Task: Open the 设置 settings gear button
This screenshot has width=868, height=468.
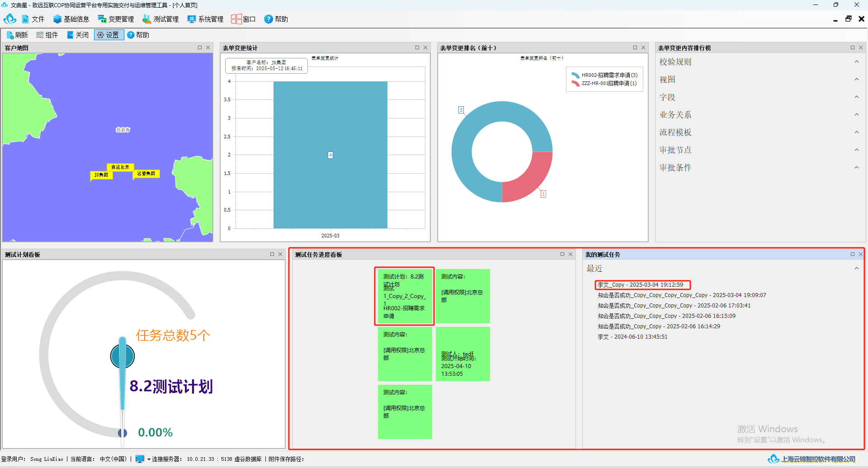Action: pyautogui.click(x=108, y=35)
